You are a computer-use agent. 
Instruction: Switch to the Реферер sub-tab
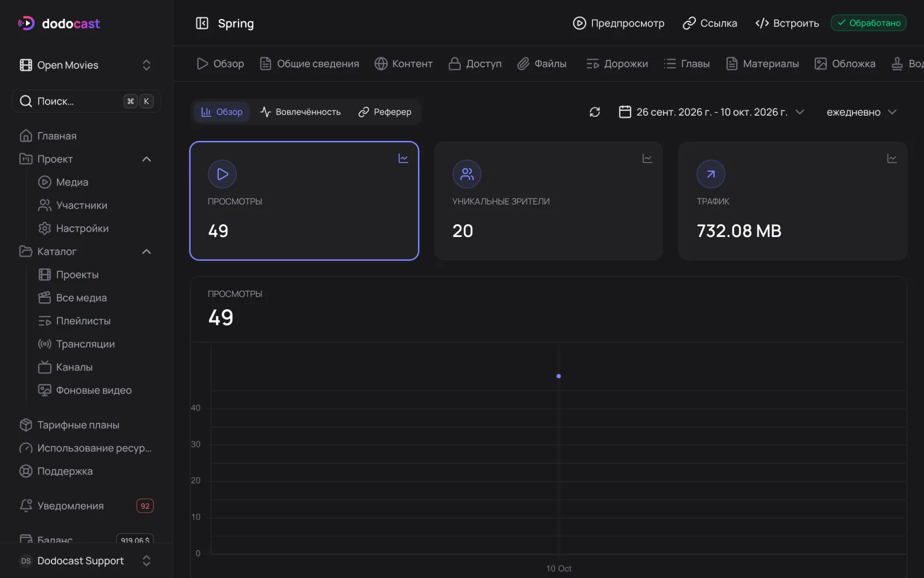[x=385, y=112]
